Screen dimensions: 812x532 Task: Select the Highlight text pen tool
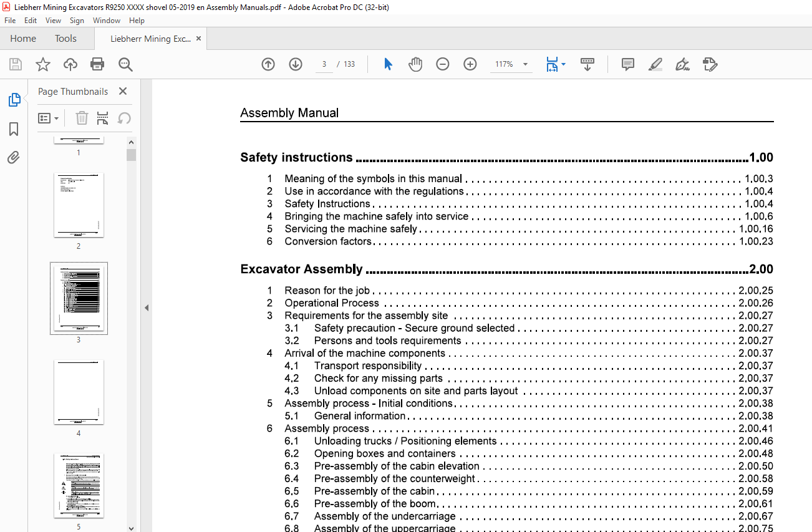point(655,64)
